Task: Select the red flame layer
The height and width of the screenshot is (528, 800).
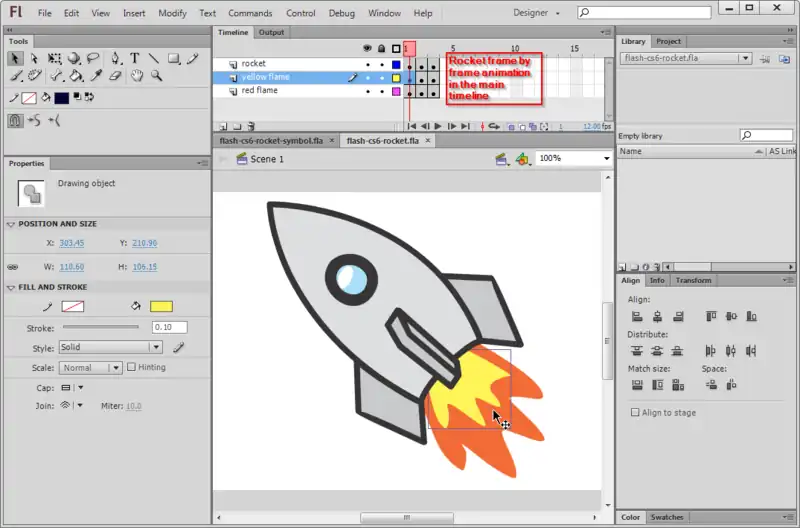Action: click(259, 91)
